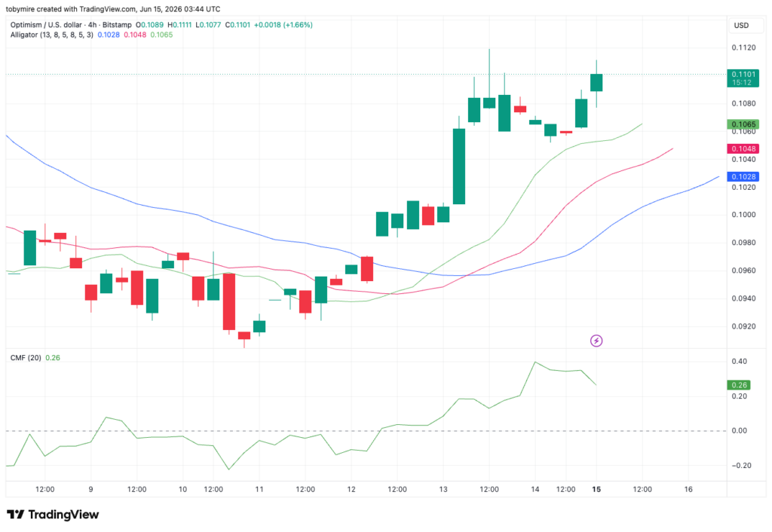Click the Alligator (13, 8, 5, 8, 5, 3) indicator label
The image size is (772, 532).
point(52,35)
